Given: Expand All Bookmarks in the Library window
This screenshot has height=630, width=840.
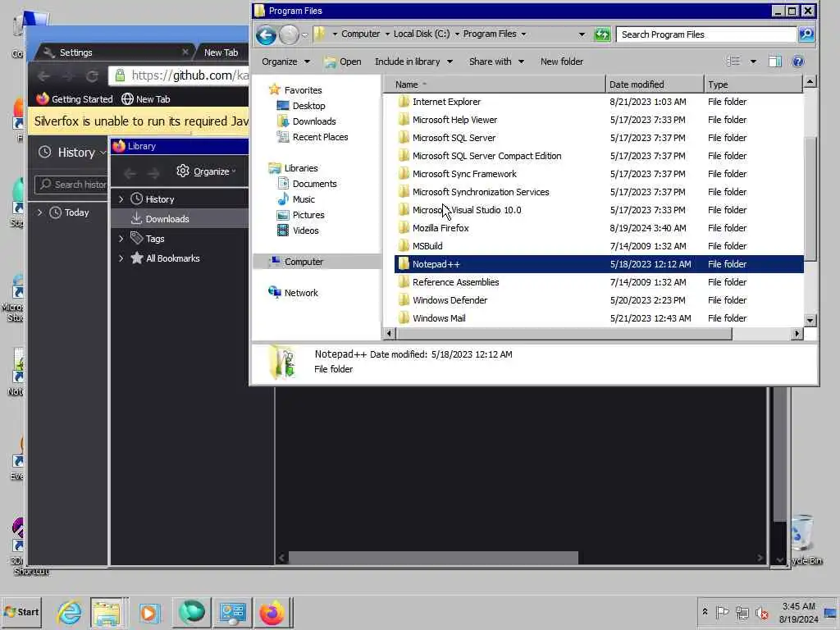Looking at the screenshot, I should (x=121, y=258).
